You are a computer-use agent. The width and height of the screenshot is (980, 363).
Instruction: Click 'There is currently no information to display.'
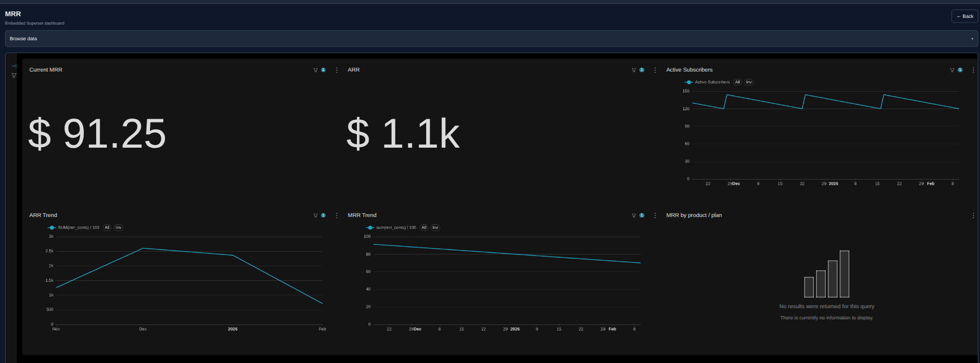tap(827, 318)
